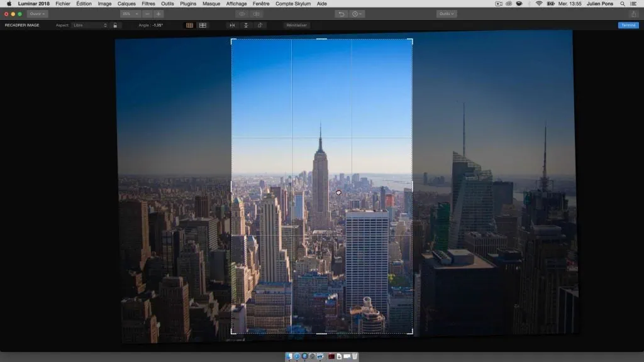The width and height of the screenshot is (644, 362).
Task: Open the Calques menu
Action: [126, 4]
